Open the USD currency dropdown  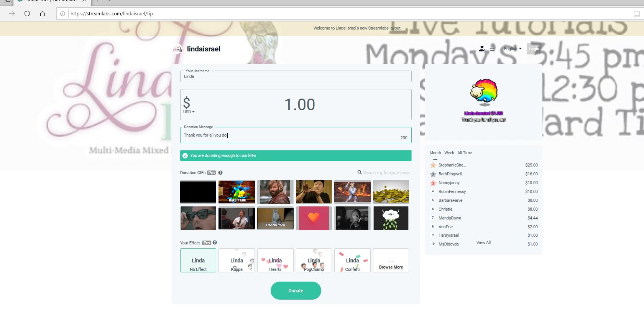click(189, 112)
